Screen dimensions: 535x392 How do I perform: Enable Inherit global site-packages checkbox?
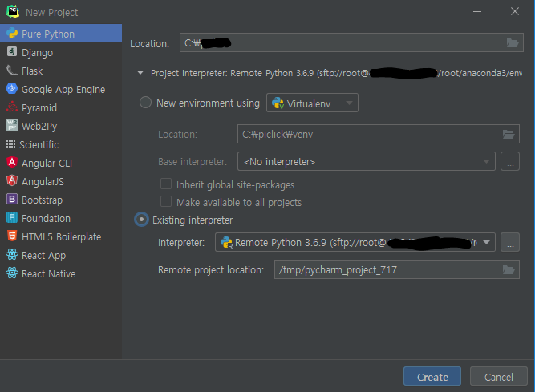pos(166,184)
